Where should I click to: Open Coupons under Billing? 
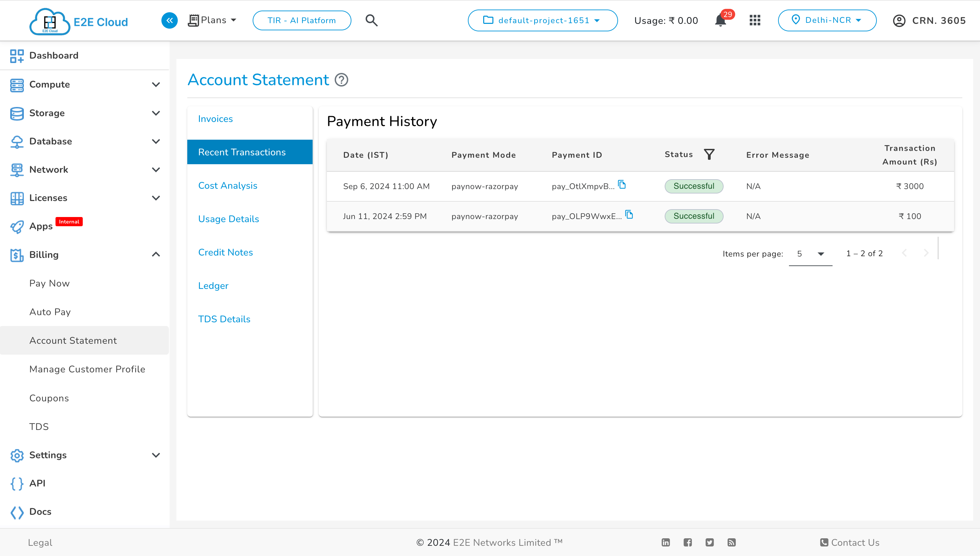(x=49, y=398)
